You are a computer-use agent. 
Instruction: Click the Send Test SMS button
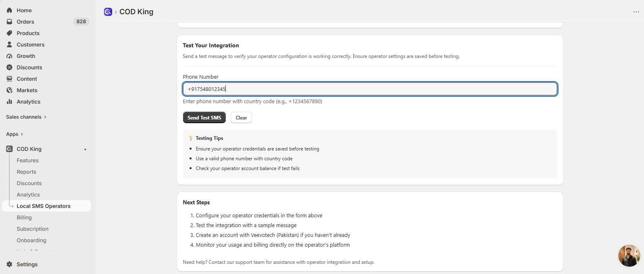pos(204,117)
